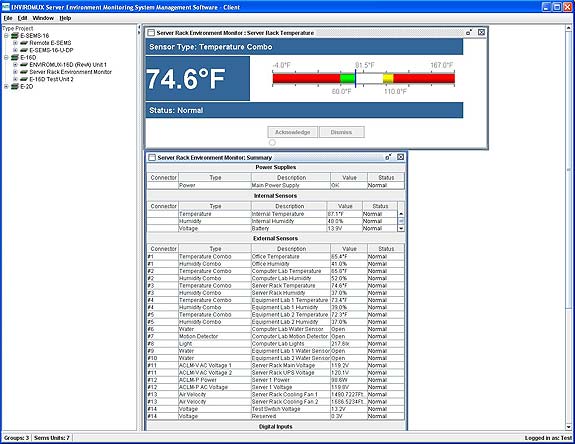Screen dimensions: 575x444
Task: Click the Acknowledge button
Action: (x=293, y=132)
